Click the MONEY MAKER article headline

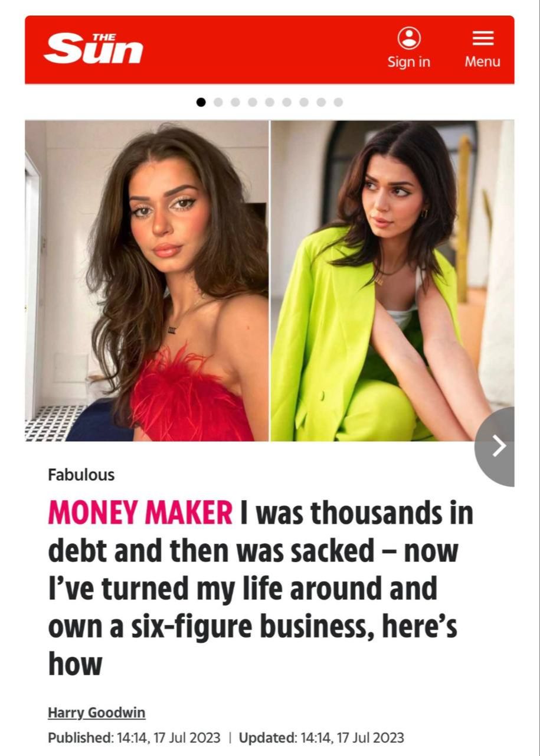coord(260,588)
